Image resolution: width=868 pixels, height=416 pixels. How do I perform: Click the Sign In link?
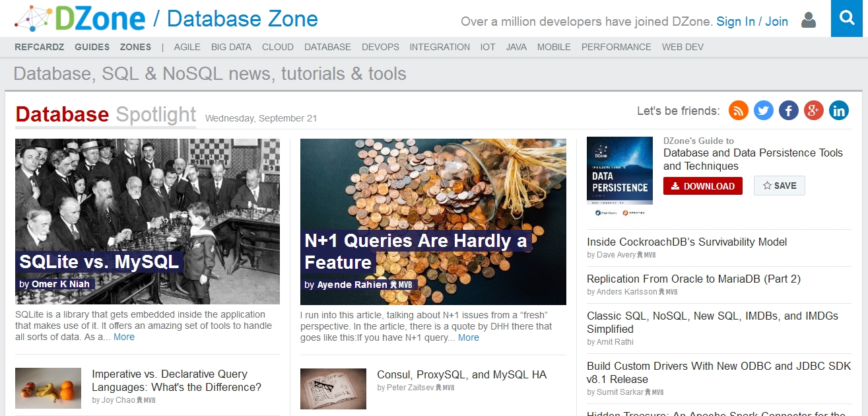[735, 21]
